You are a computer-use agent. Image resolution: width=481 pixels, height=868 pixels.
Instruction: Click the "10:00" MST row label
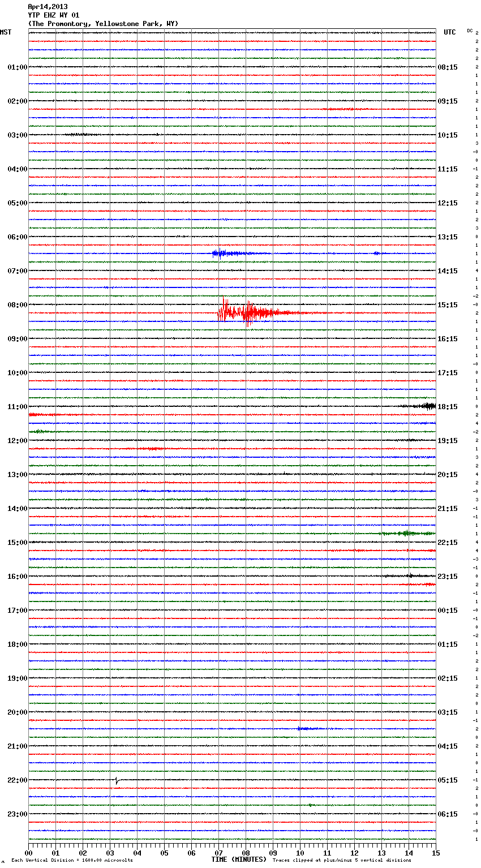(x=18, y=373)
